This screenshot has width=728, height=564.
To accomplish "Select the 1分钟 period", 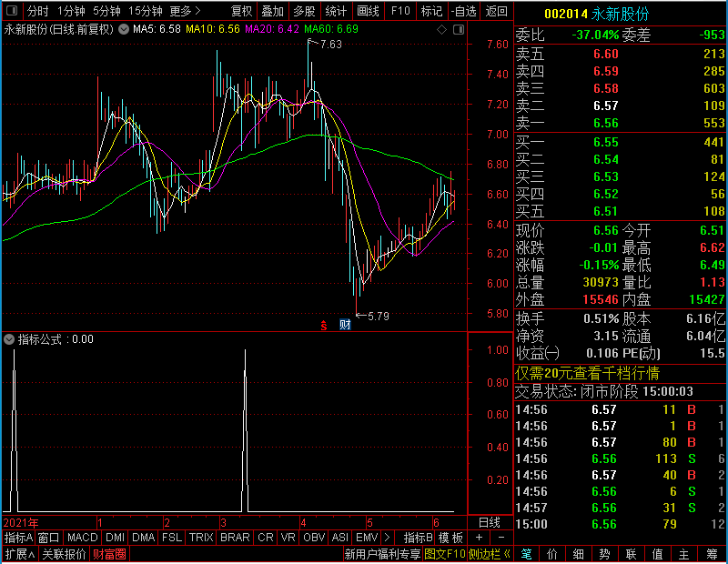I will click(x=71, y=11).
